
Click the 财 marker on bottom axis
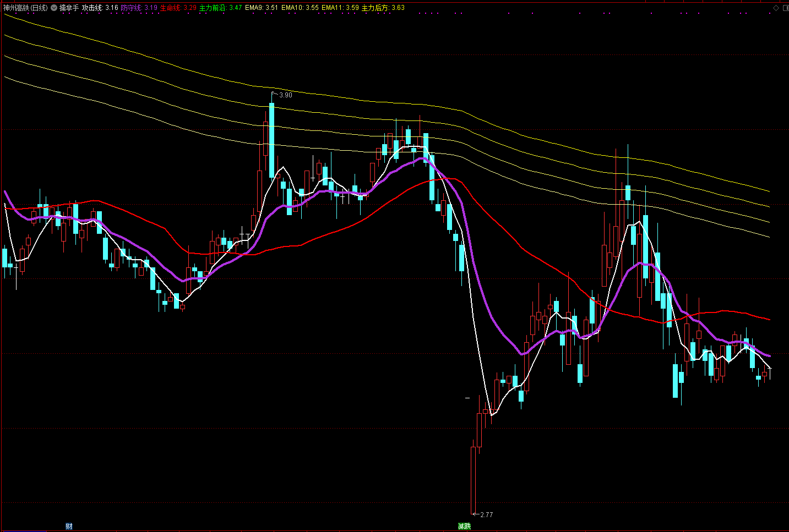tap(69, 526)
